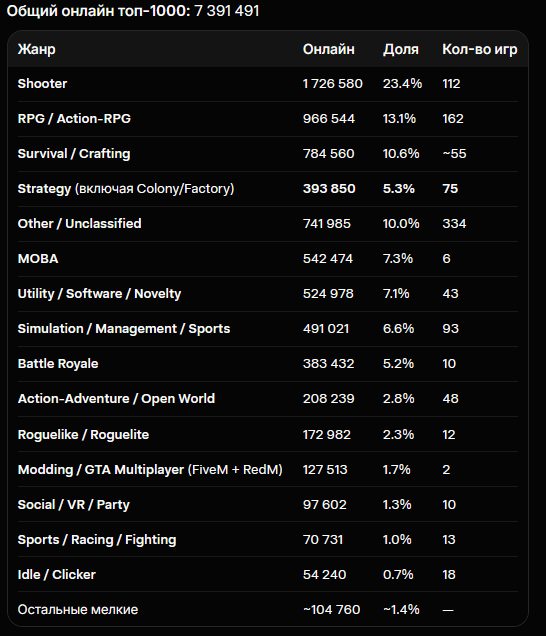546x636 pixels.
Task: Select the Idle / Clicker label
Action: tap(56, 574)
